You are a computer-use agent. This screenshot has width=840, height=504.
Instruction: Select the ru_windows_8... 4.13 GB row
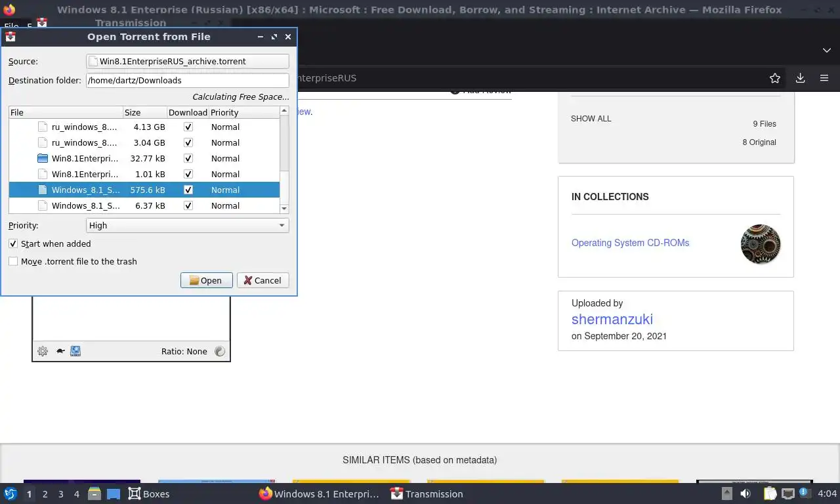click(x=144, y=127)
